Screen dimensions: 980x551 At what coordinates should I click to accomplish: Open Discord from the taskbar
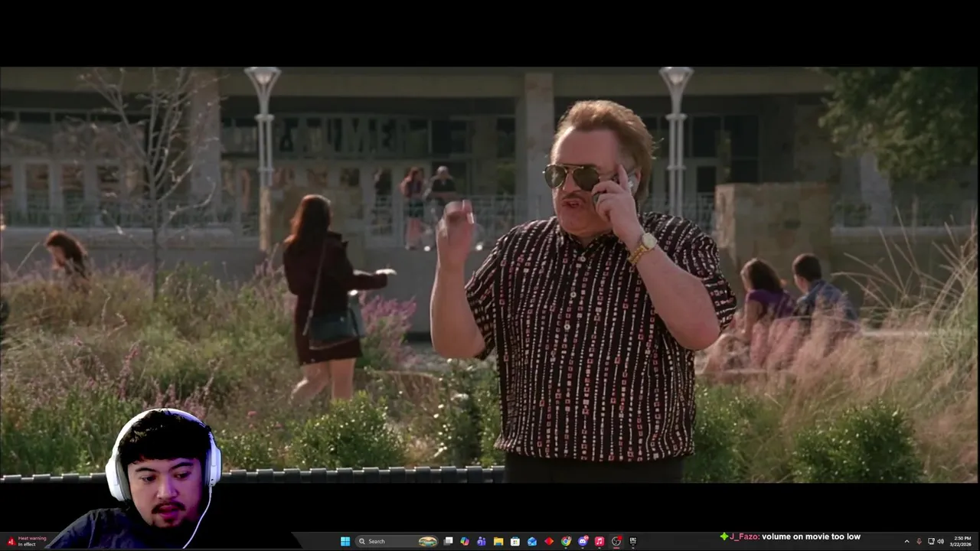[x=583, y=541]
